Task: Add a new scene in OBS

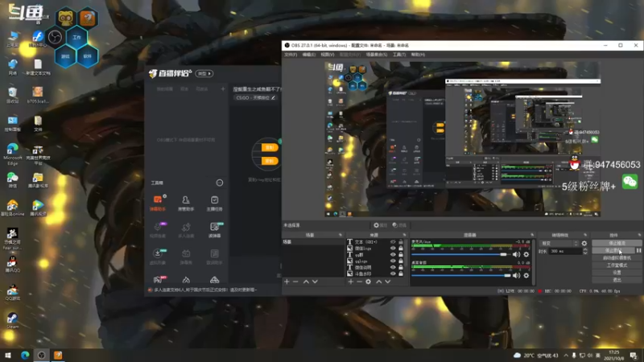Action: click(287, 282)
